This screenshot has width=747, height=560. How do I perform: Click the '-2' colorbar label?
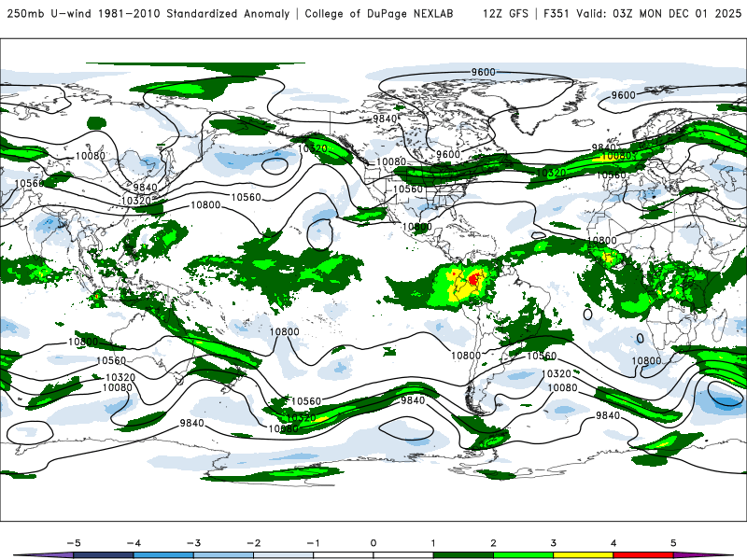(253, 543)
